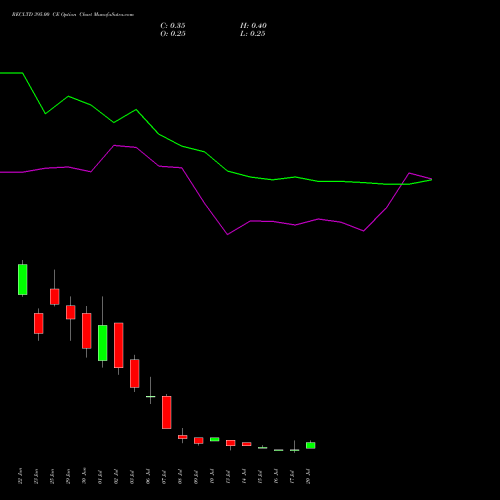Click the '22 Jun' date axis label

(21, 476)
